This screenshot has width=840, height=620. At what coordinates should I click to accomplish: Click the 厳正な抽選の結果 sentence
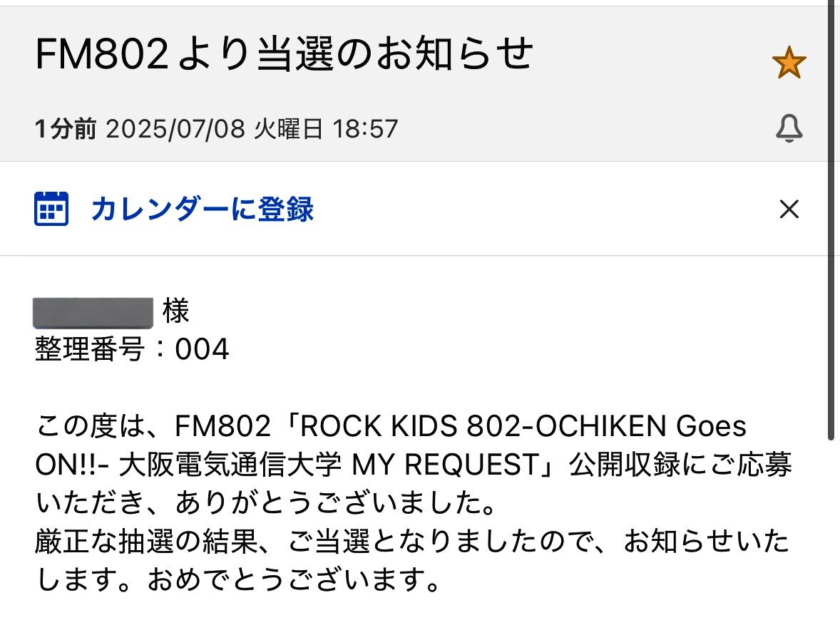tap(147, 541)
